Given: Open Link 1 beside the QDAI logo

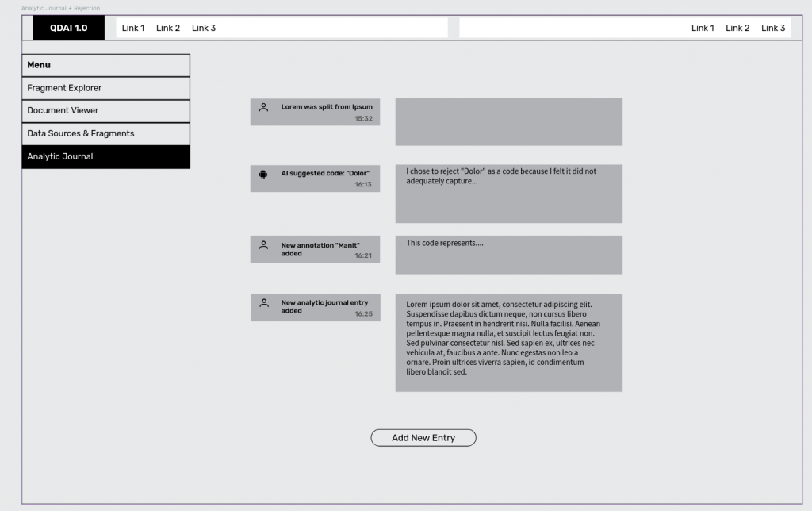Looking at the screenshot, I should [x=132, y=28].
